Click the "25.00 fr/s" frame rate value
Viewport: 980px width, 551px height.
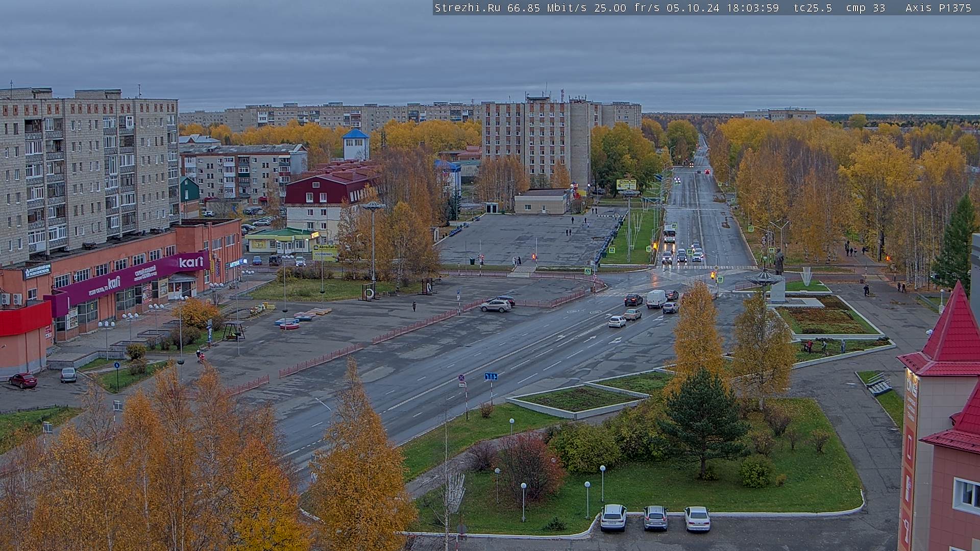[x=627, y=8]
